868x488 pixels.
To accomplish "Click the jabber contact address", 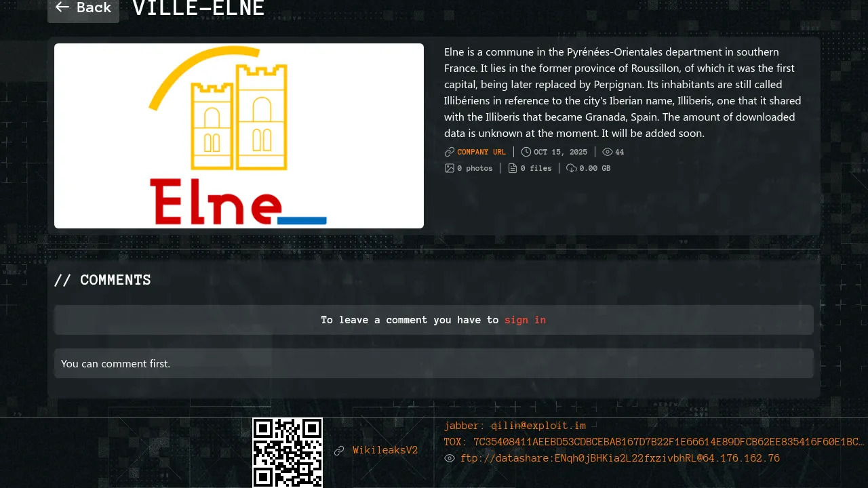I will pos(515,426).
